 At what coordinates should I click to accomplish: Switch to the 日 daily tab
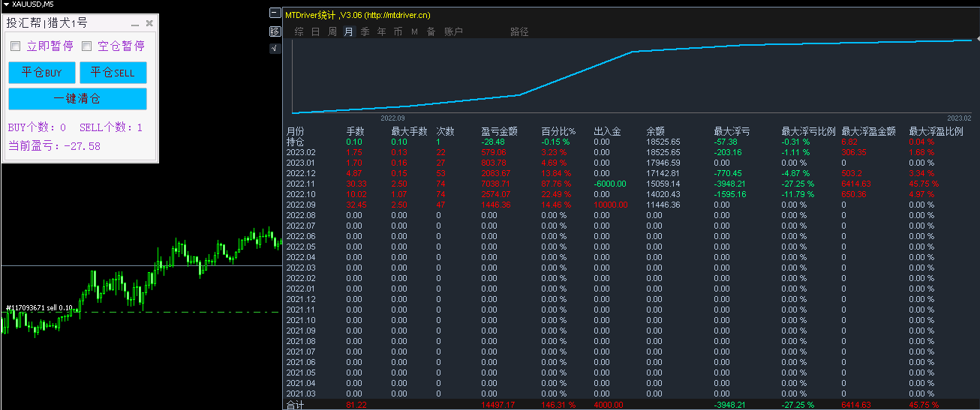coord(316,31)
